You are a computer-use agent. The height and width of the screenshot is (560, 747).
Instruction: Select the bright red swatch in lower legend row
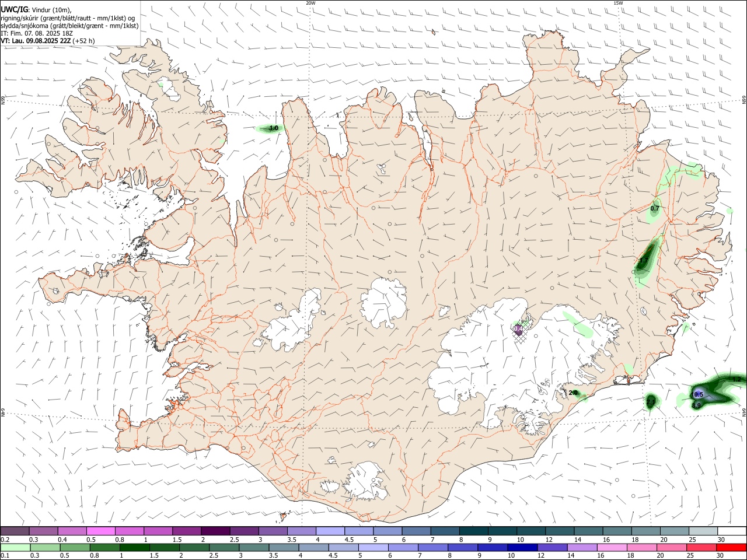click(731, 547)
